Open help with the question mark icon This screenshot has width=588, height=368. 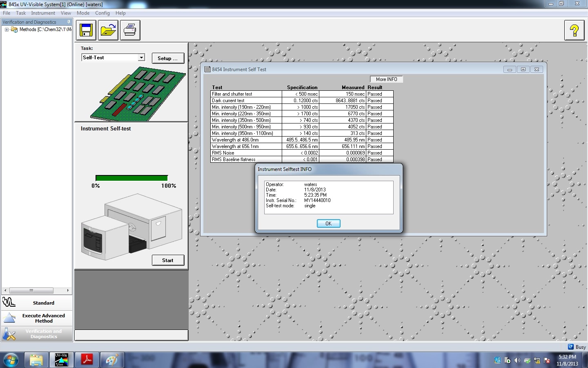(574, 30)
